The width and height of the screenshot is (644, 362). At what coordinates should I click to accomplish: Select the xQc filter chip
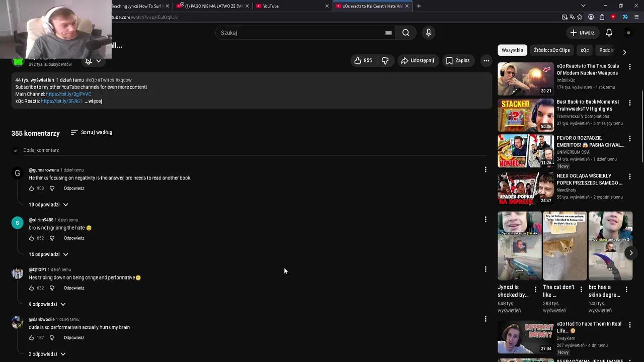[585, 50]
